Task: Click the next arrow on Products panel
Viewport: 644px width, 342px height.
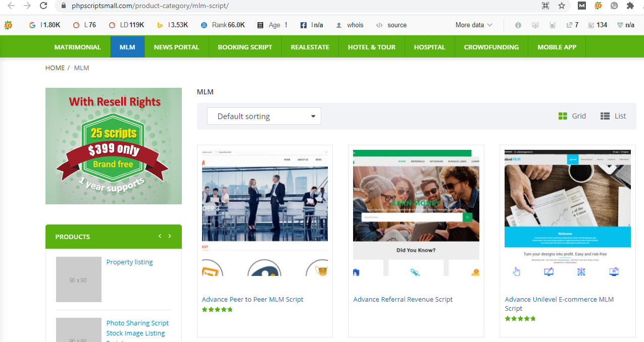Action: coord(170,236)
